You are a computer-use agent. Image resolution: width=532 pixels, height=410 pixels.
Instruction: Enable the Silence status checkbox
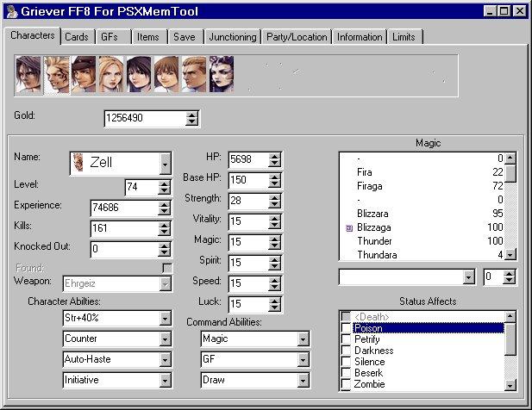pos(346,362)
